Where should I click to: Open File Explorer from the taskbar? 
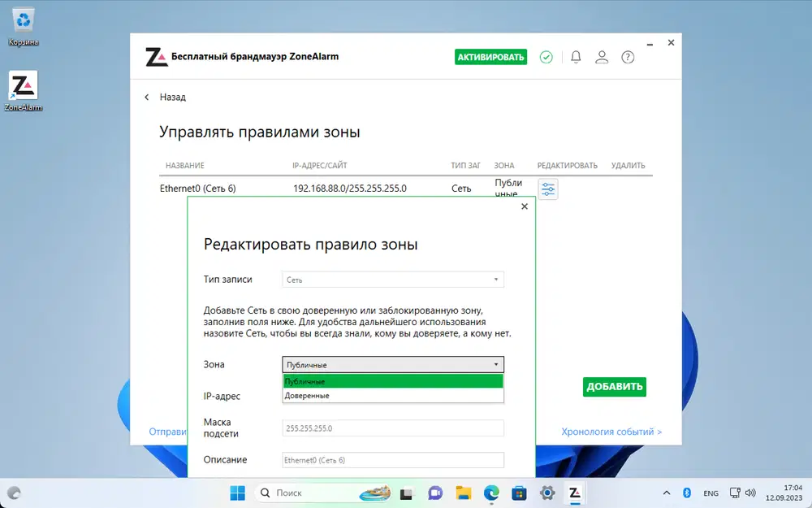(464, 493)
